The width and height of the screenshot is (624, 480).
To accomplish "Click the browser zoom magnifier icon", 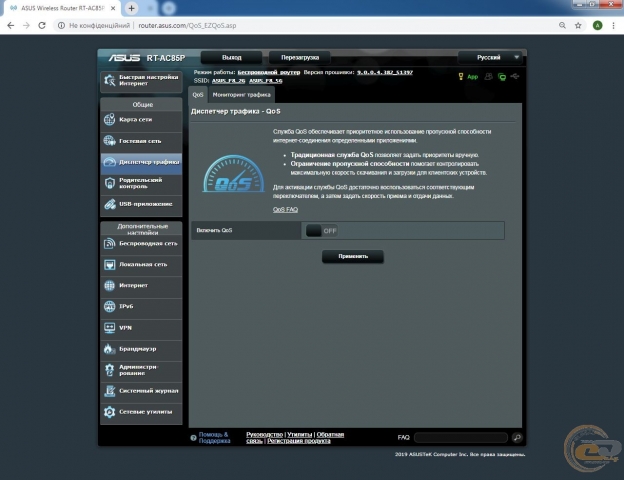I will pos(562,25).
